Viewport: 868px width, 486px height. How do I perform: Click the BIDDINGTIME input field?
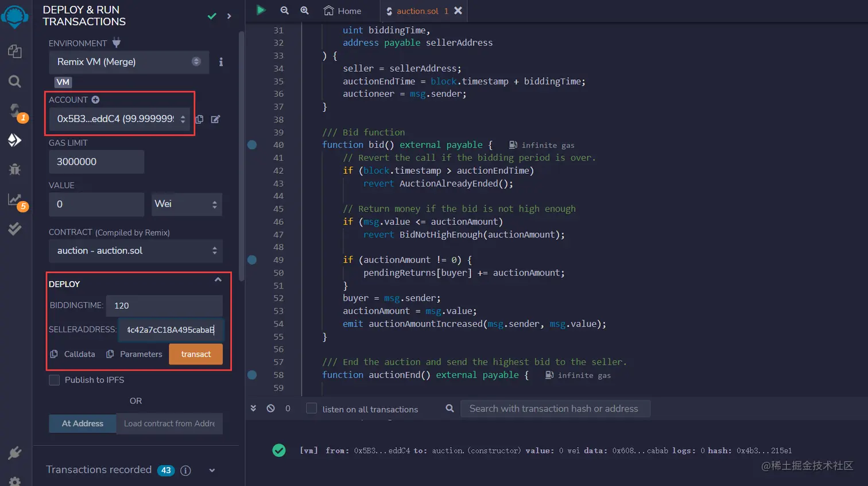(x=165, y=306)
